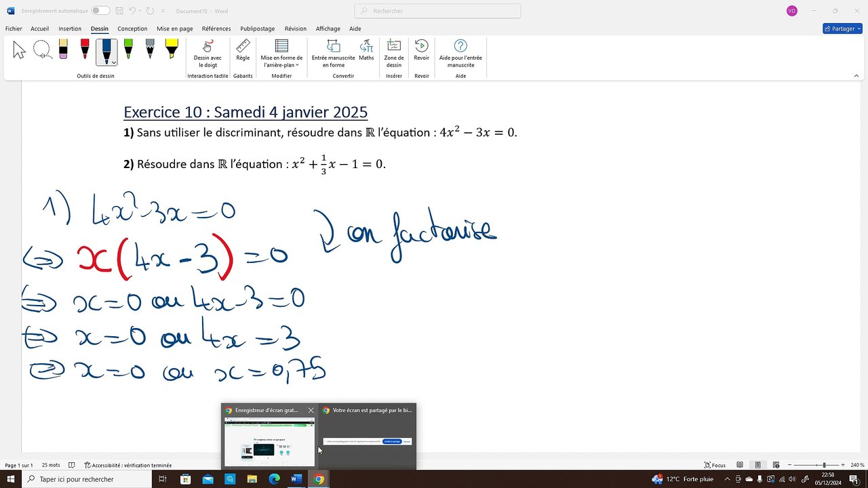The image size is (868, 488).
Task: Click Accessibilité : vérification terminée
Action: click(x=128, y=465)
